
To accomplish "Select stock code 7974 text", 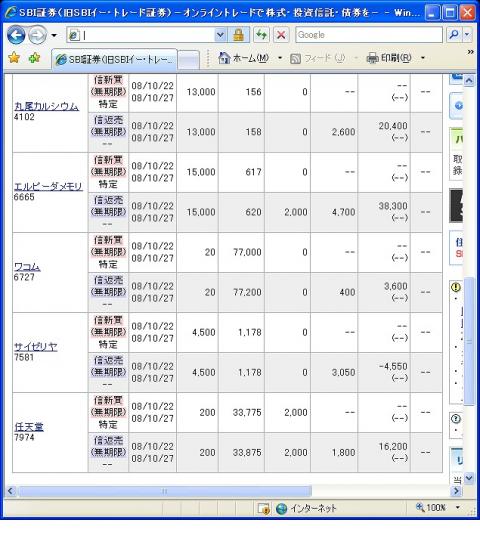I will point(24,437).
